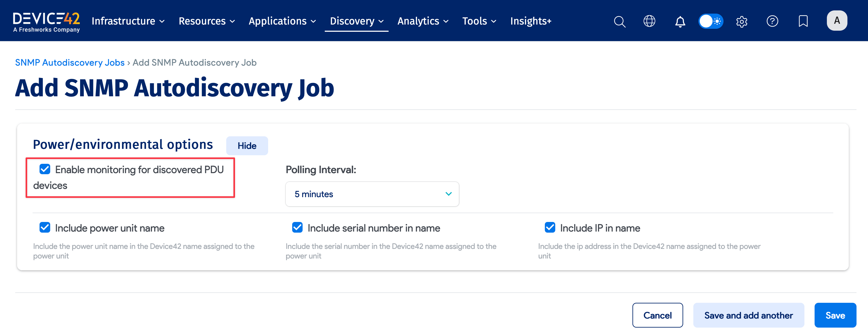Open the Insights+ menu item
Image resolution: width=868 pixels, height=334 pixels.
point(530,21)
